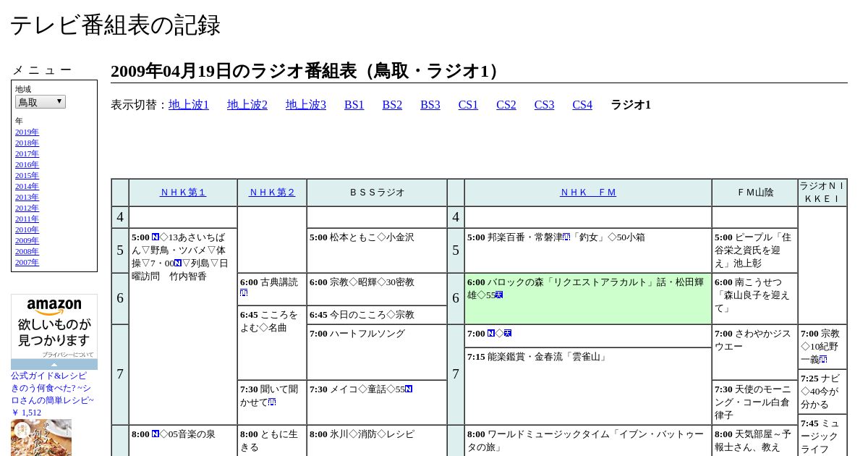The image size is (868, 456).
Task: Click the rerun icon under 6:00 古典講読
Action: point(244,293)
